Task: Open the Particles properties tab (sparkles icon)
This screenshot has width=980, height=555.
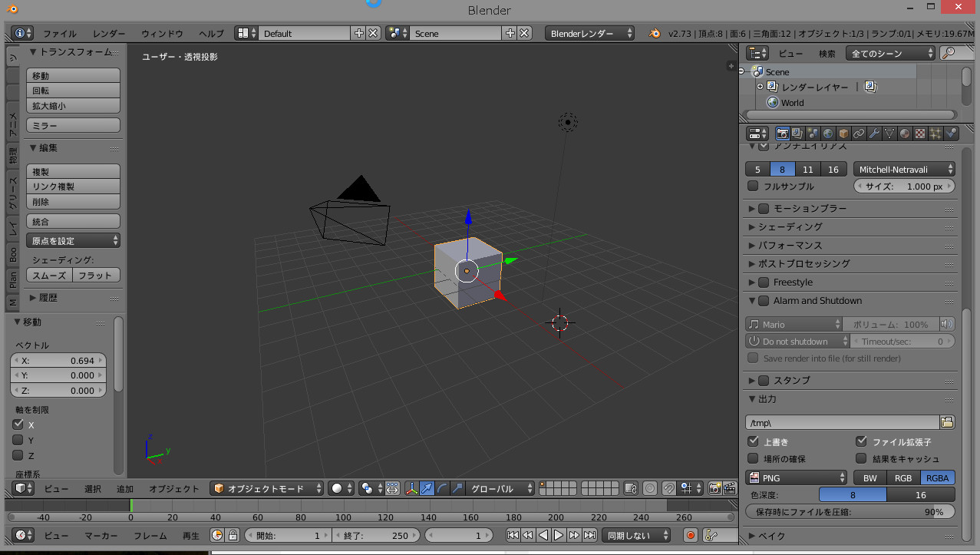Action: click(935, 134)
